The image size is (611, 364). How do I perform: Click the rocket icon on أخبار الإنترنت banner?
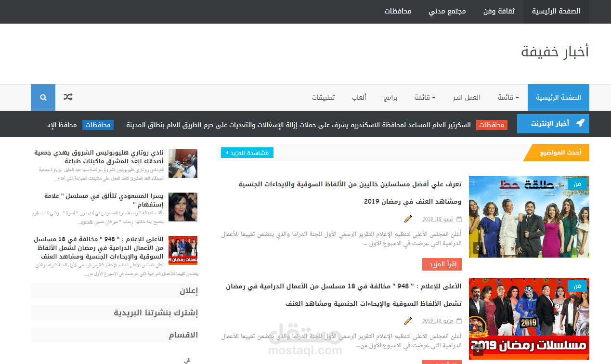pos(581,124)
